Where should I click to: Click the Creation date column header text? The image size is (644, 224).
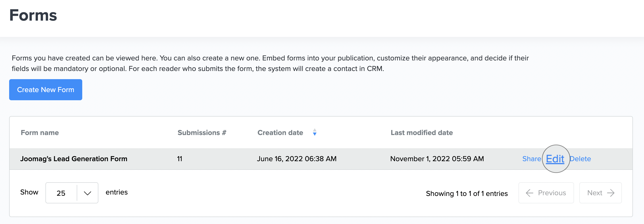(280, 133)
